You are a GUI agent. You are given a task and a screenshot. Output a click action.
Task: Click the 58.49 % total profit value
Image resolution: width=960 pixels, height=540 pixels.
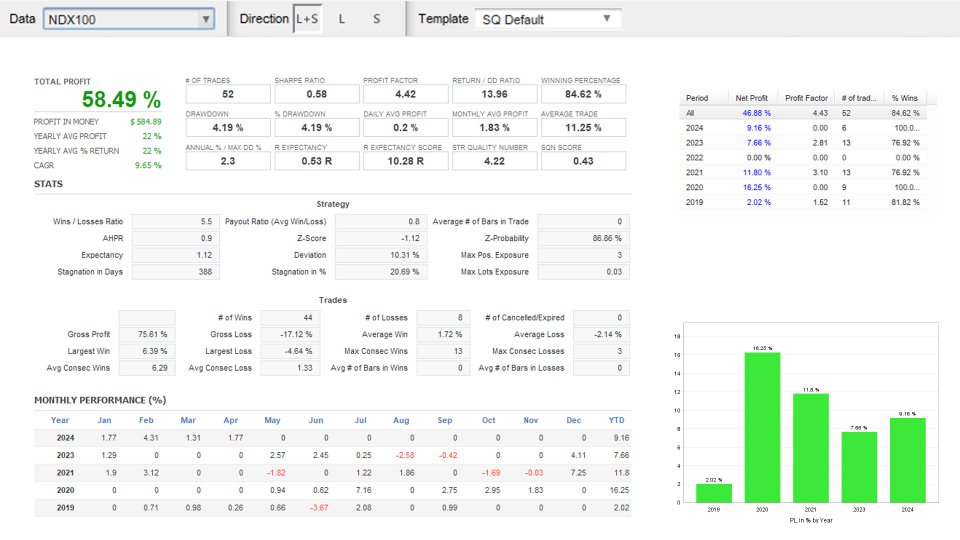pos(121,99)
